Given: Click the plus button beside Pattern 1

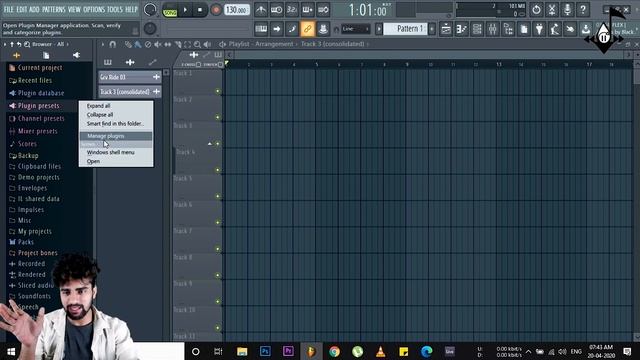Looking at the screenshot, I should tap(432, 29).
